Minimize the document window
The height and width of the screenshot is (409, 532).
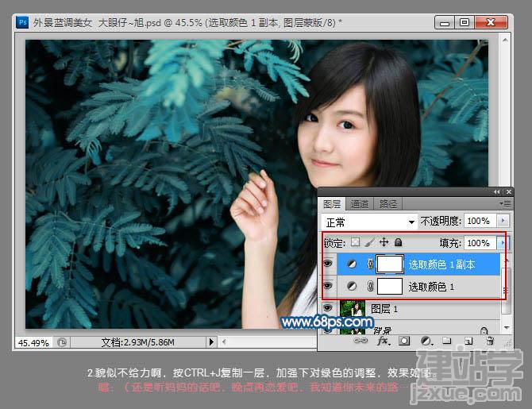click(x=444, y=23)
